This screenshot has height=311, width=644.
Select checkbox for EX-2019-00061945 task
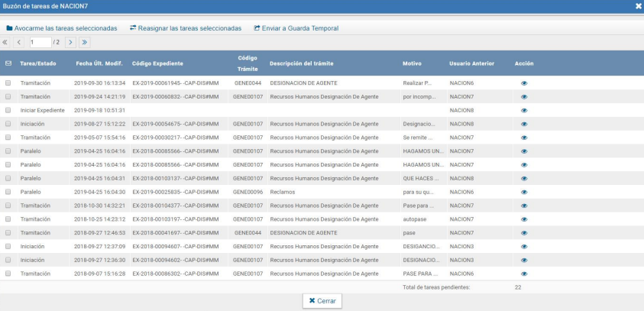[8, 83]
